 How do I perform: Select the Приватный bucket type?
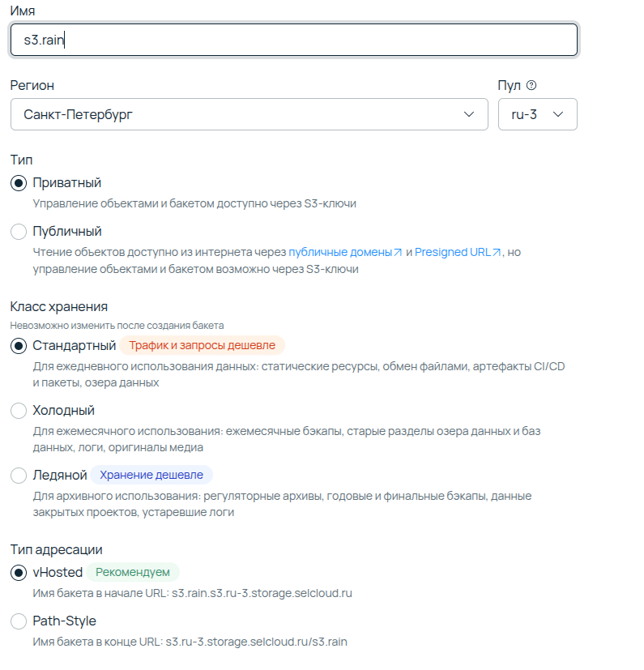[x=19, y=183]
